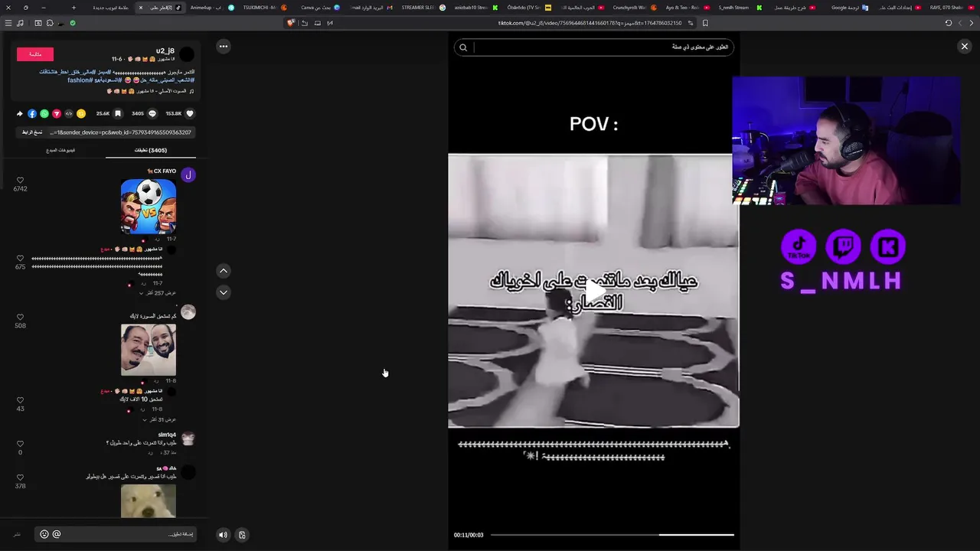
Task: Open slm1q4's profile
Action: tap(167, 435)
